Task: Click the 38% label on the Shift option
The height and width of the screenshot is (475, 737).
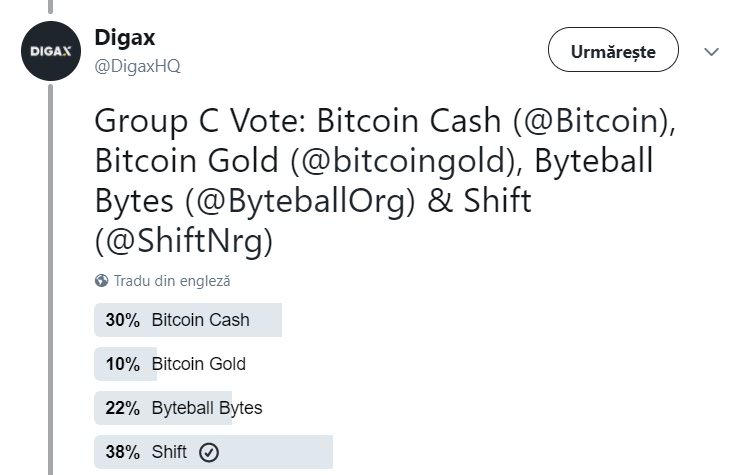Action: click(123, 452)
